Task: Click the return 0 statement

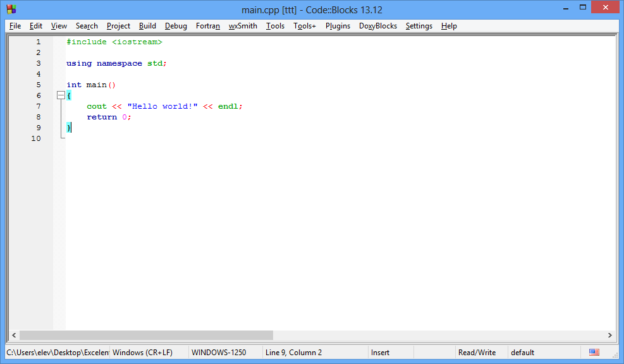Action: [109, 117]
